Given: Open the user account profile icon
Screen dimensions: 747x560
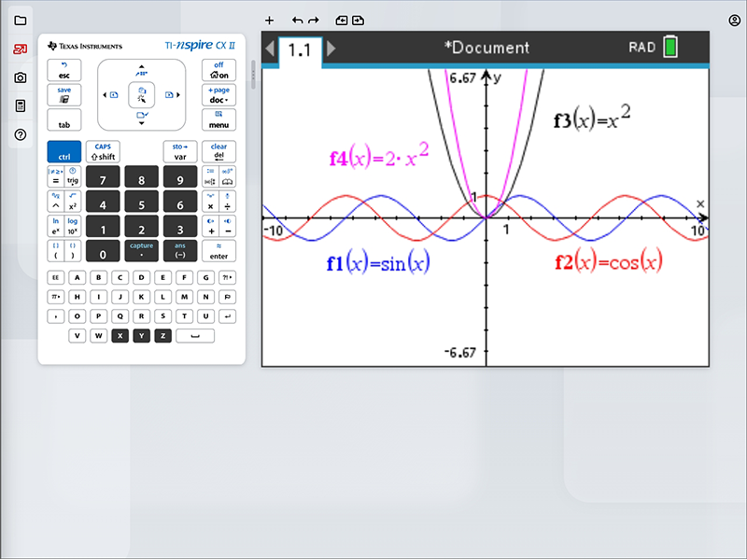Looking at the screenshot, I should coord(734,20).
